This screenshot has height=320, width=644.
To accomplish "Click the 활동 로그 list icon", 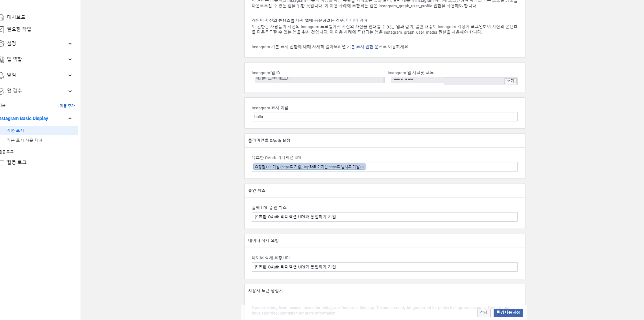I will tap(2, 162).
